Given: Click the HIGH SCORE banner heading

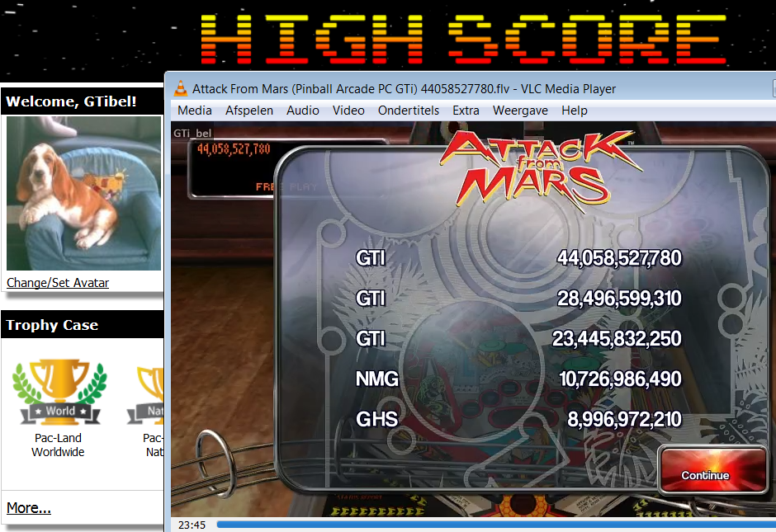Looking at the screenshot, I should coord(463,40).
